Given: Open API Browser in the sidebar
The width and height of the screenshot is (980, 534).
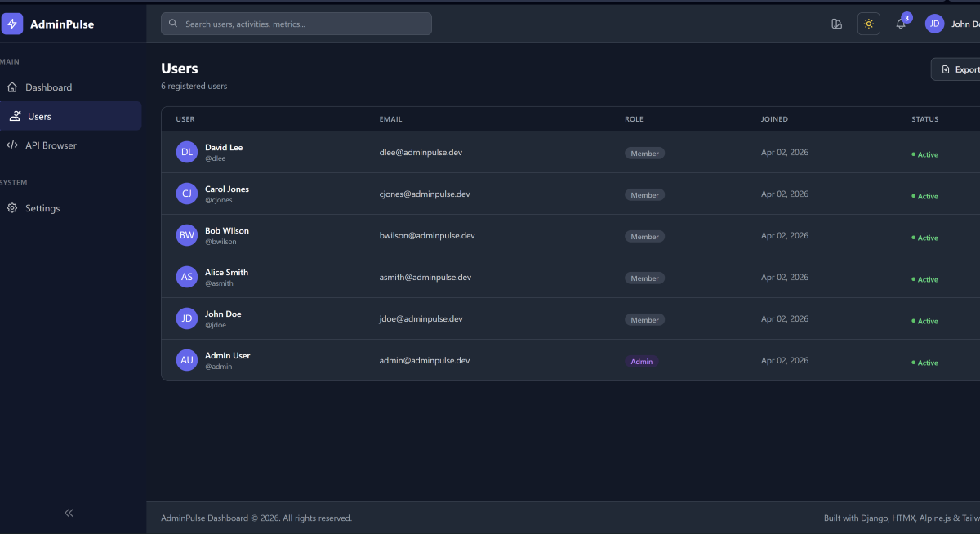Looking at the screenshot, I should pyautogui.click(x=51, y=145).
